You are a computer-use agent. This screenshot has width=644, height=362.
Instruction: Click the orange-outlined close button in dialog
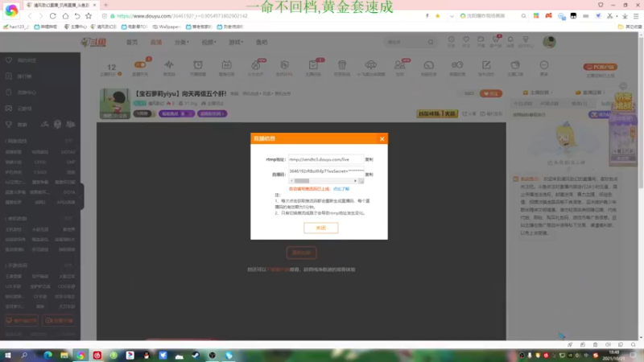320,228
